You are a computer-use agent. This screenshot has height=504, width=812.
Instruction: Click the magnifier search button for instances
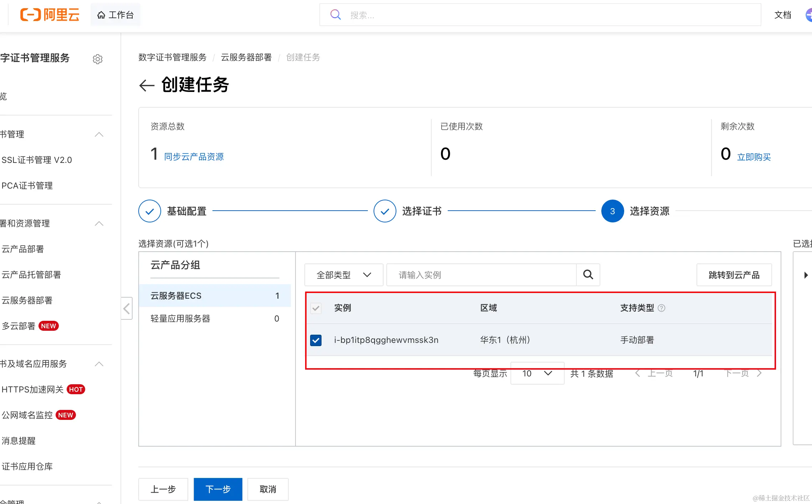[588, 275]
